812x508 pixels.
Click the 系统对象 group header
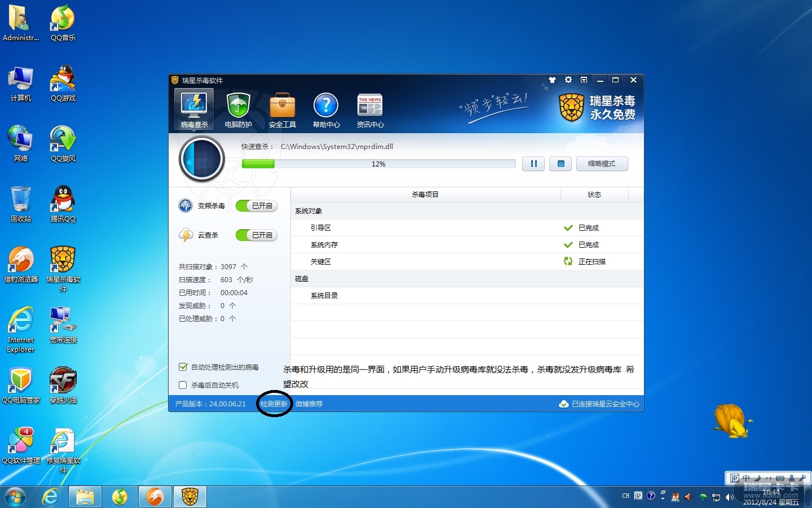pos(467,211)
